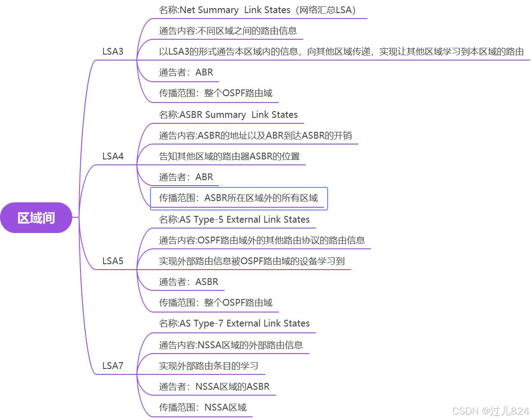Screen dimensions: 531x420
Task: Click the AS Type-7 External Link States node
Action: [234, 323]
